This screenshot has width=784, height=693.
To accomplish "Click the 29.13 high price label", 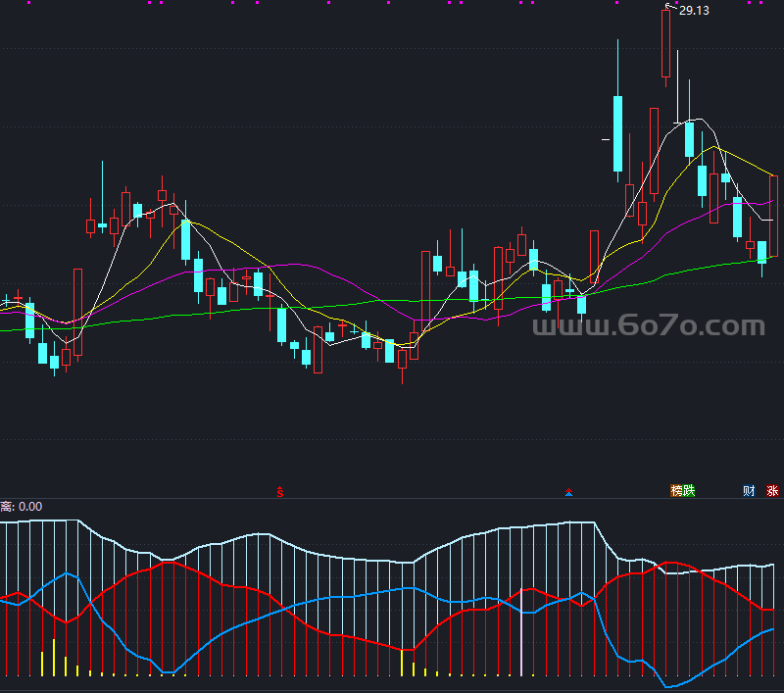I will coord(694,11).
